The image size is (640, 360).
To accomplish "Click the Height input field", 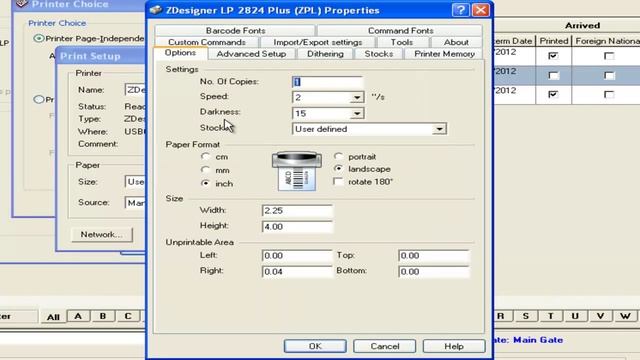I will pyautogui.click(x=297, y=227).
